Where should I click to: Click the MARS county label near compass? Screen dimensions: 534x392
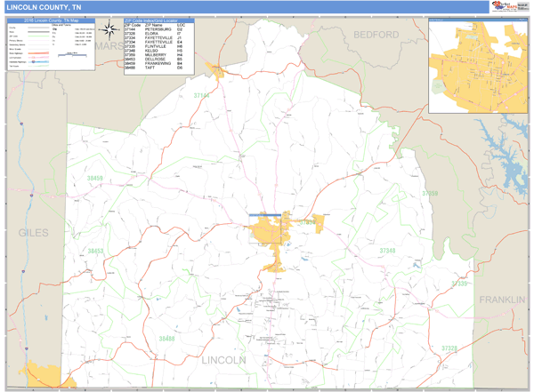click(109, 46)
